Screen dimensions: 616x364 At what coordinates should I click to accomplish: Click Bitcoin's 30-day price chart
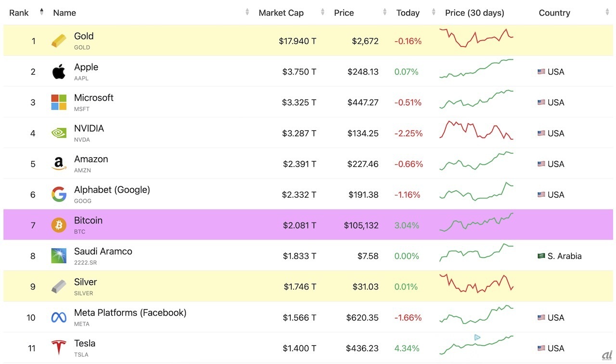476,222
